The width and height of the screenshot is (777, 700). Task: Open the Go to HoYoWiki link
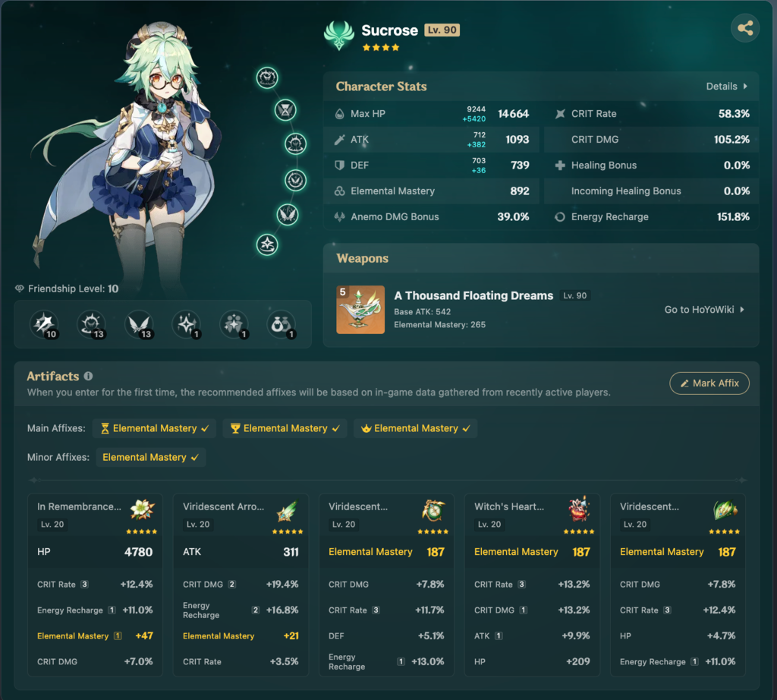click(x=704, y=310)
